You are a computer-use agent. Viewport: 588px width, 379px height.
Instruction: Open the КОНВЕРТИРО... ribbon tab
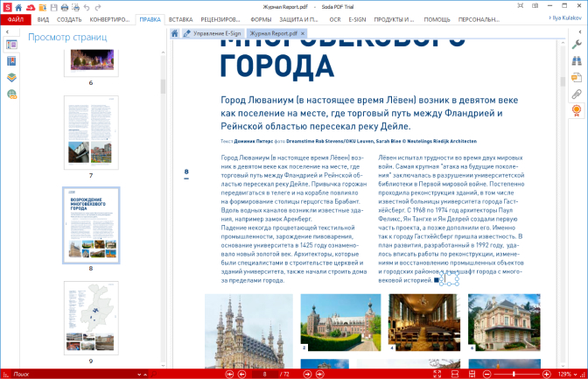pos(109,19)
